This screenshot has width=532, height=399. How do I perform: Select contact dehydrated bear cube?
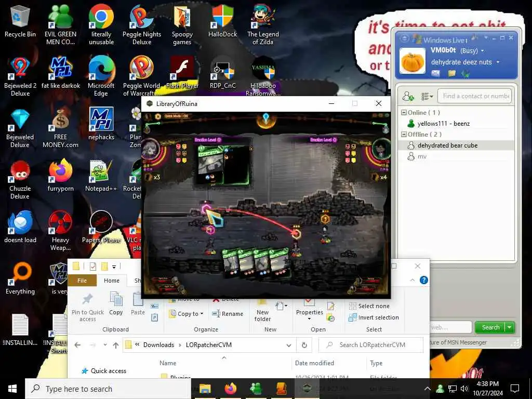(456, 145)
